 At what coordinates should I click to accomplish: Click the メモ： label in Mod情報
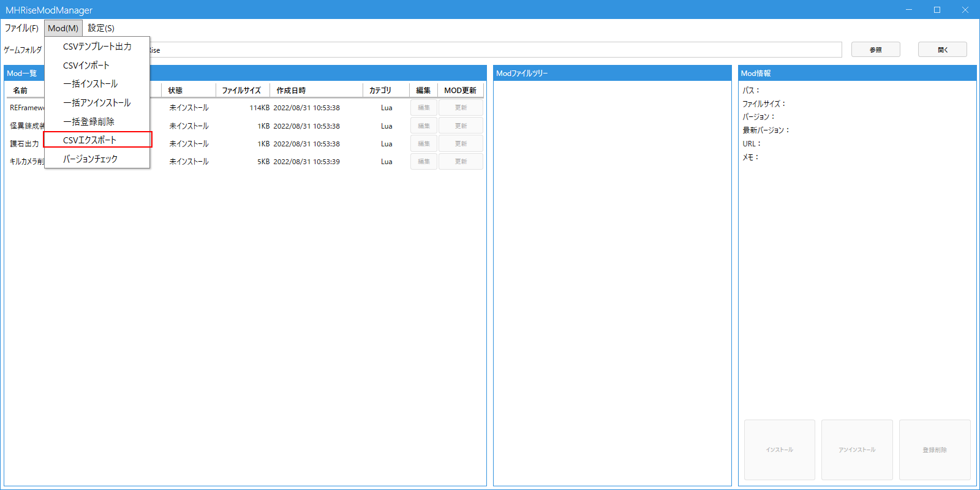[751, 157]
